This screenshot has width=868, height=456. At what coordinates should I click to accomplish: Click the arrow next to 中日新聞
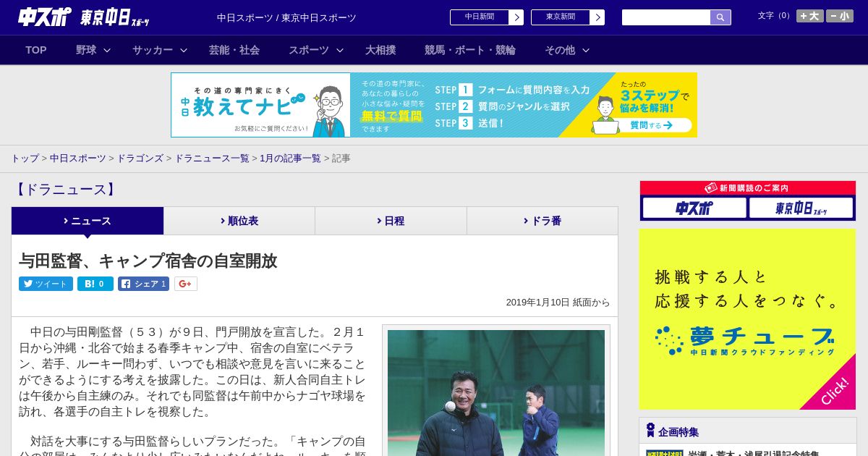[516, 17]
